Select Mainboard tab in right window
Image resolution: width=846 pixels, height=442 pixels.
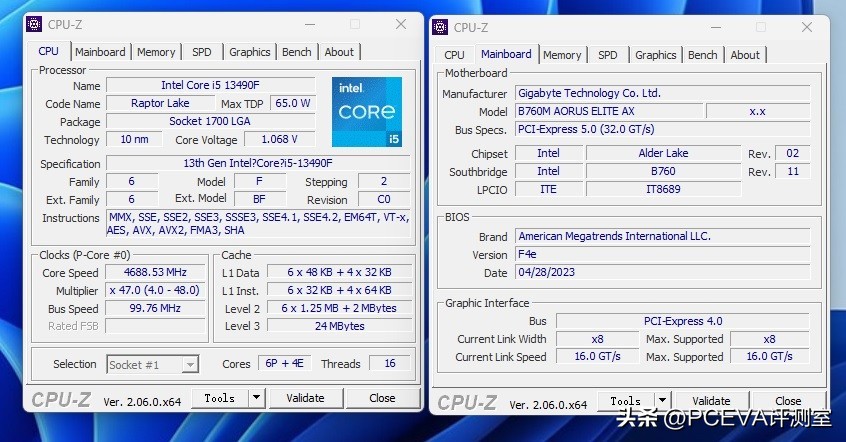pyautogui.click(x=506, y=54)
